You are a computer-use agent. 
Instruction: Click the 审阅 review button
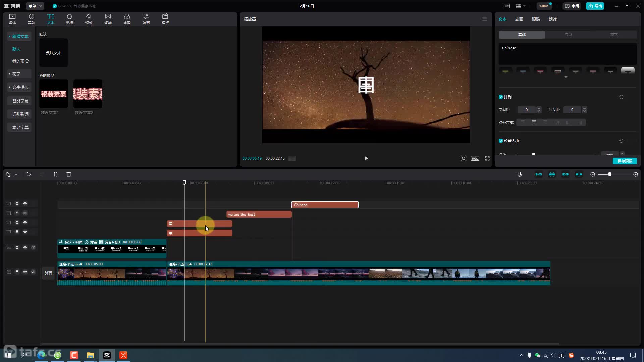[572, 6]
